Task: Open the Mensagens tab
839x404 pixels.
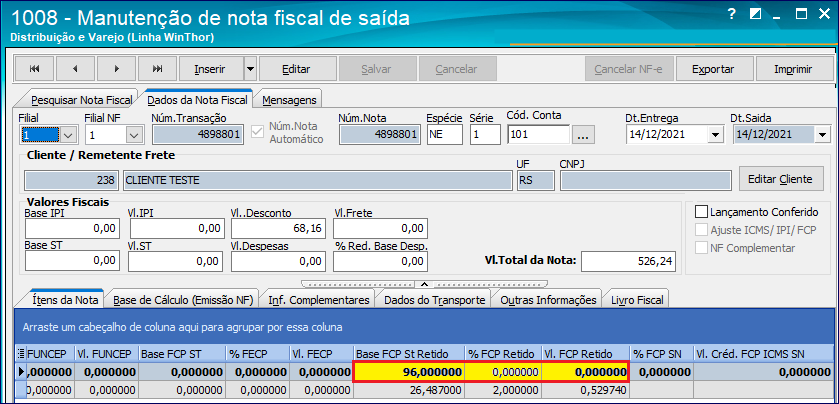Action: pos(289,100)
